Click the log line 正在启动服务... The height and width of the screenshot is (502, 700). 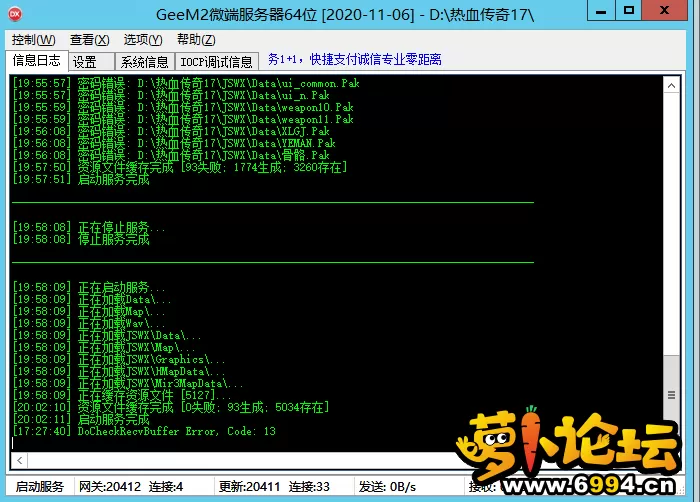point(89,287)
